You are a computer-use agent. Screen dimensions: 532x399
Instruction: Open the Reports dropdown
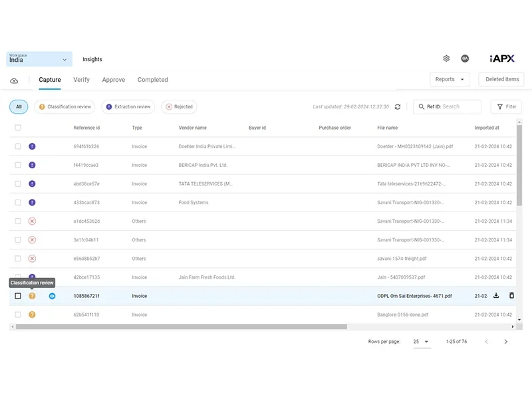pos(449,79)
